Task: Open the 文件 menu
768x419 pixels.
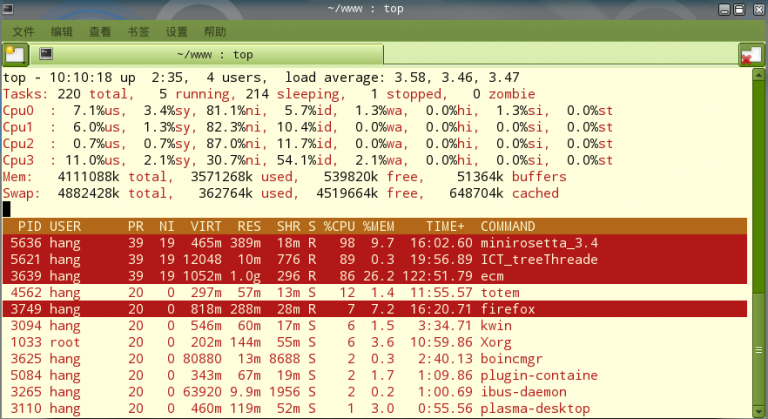Action: [23, 32]
